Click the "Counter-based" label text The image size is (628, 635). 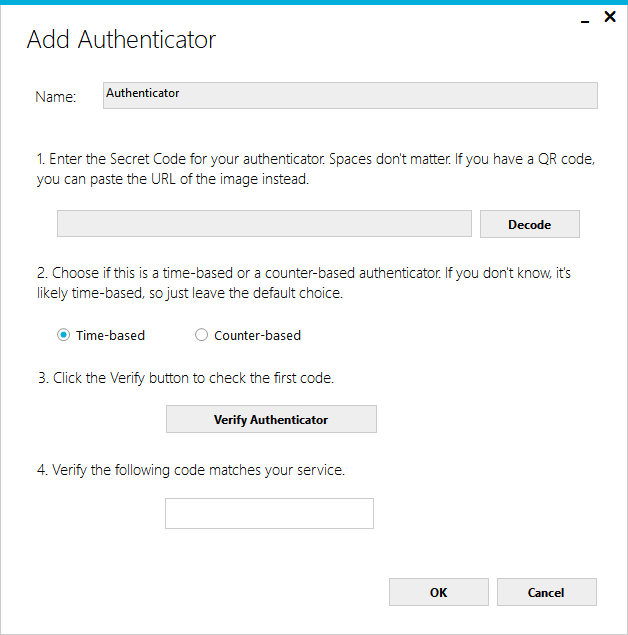click(257, 336)
